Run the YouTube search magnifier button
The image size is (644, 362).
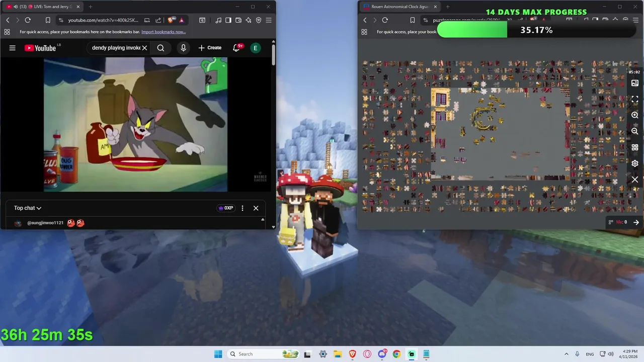pyautogui.click(x=160, y=48)
